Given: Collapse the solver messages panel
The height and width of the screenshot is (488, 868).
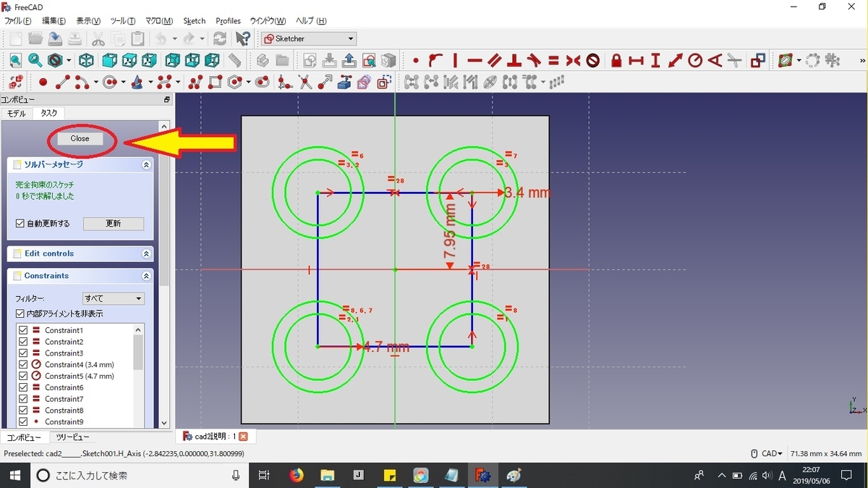Looking at the screenshot, I should point(146,165).
